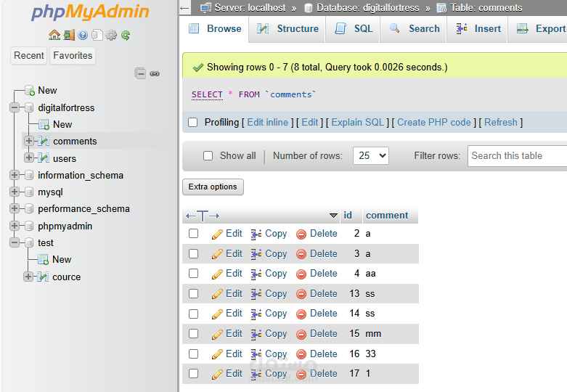Click the comments table icon in the tree
The image size is (567, 392).
[44, 141]
